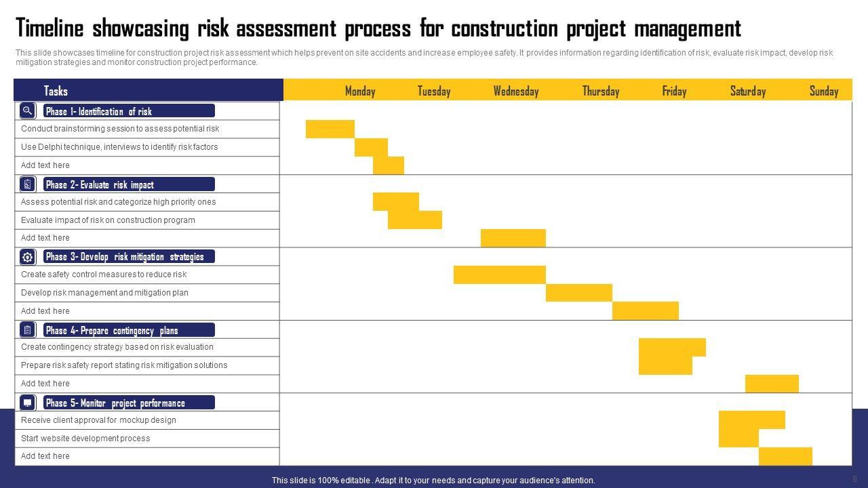Select the yellow bar for contingency strategy task
Viewport: 868px width, 488px height.
pyautogui.click(x=672, y=347)
